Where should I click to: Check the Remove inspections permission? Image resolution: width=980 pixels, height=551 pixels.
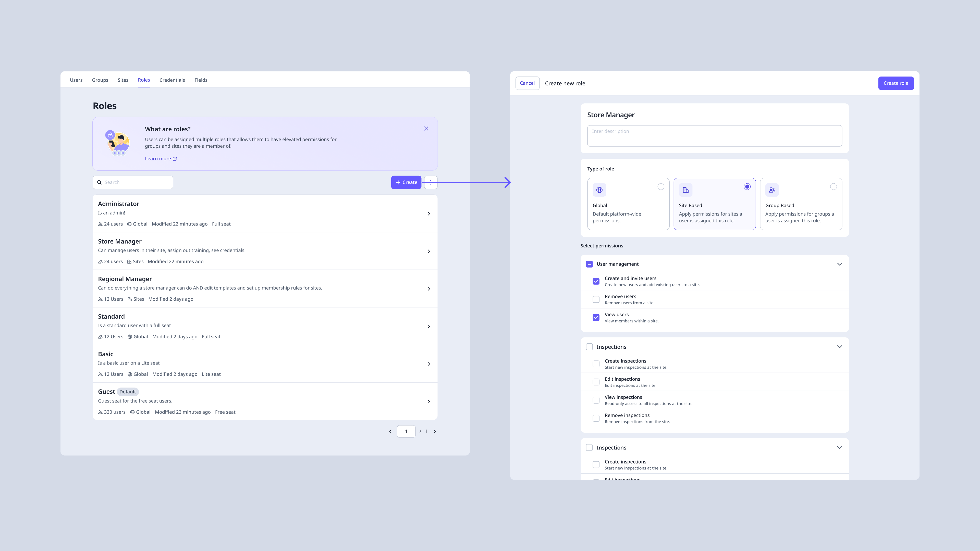pos(596,418)
